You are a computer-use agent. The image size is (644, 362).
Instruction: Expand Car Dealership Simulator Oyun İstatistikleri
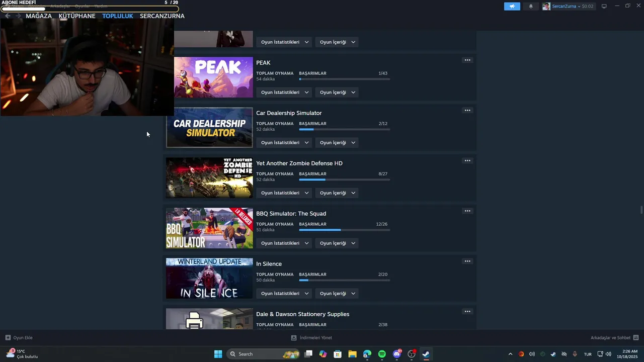click(x=284, y=143)
